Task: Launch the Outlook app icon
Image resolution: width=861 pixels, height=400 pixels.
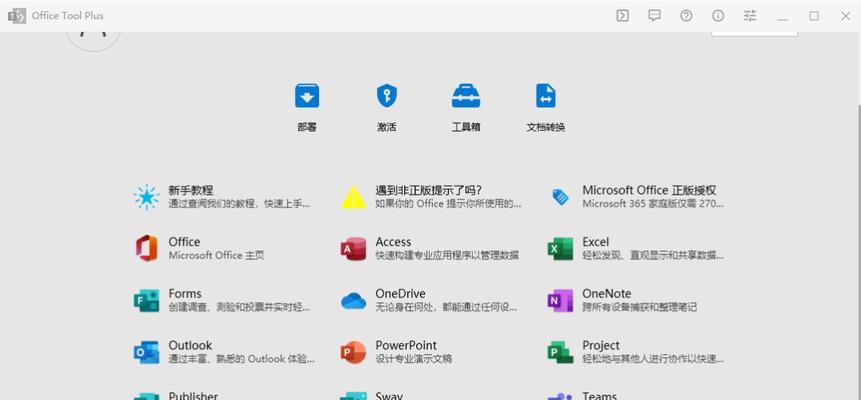Action: 147,352
